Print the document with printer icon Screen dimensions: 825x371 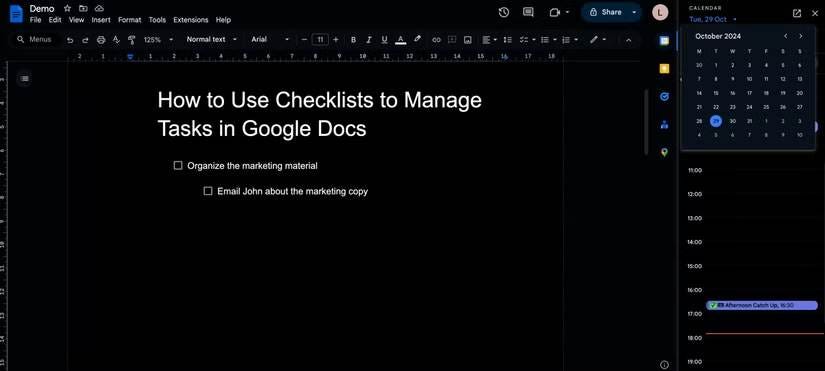point(101,39)
